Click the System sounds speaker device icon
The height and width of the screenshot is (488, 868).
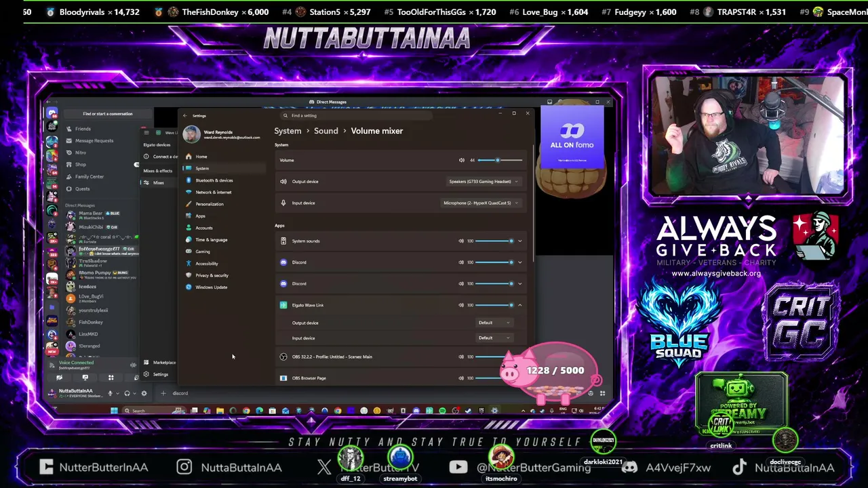pyautogui.click(x=283, y=241)
